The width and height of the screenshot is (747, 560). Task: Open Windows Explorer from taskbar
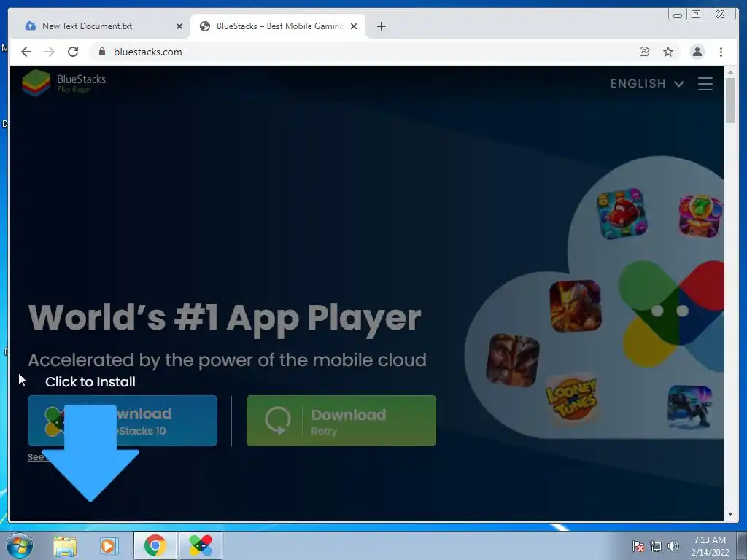[x=65, y=545]
